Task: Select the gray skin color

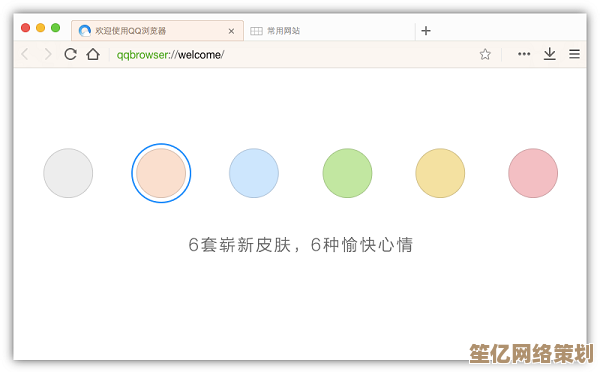Action: (x=68, y=173)
